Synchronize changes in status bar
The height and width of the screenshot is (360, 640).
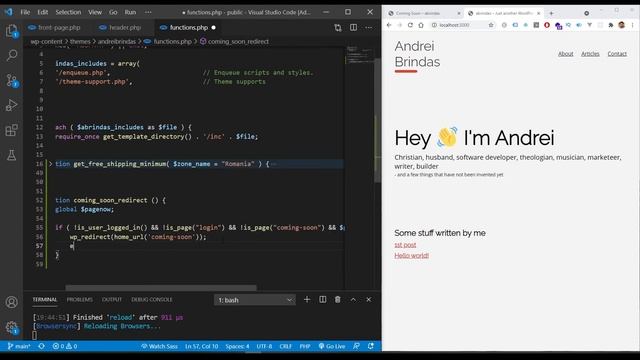point(42,346)
